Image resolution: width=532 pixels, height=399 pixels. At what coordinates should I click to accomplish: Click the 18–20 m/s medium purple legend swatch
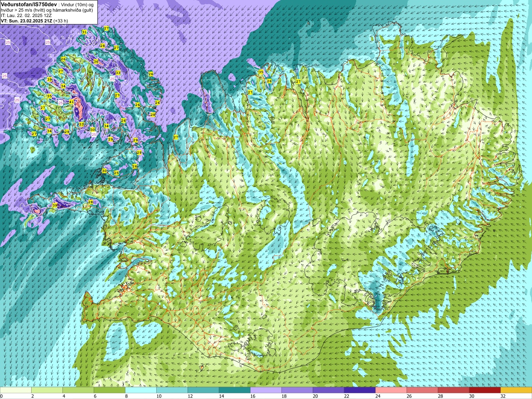click(x=297, y=390)
